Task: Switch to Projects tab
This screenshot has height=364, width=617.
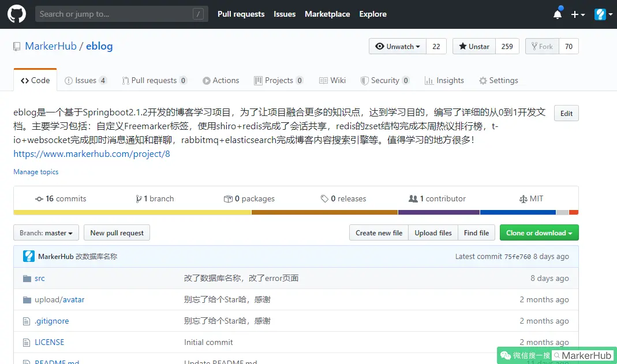Action: [x=279, y=80]
